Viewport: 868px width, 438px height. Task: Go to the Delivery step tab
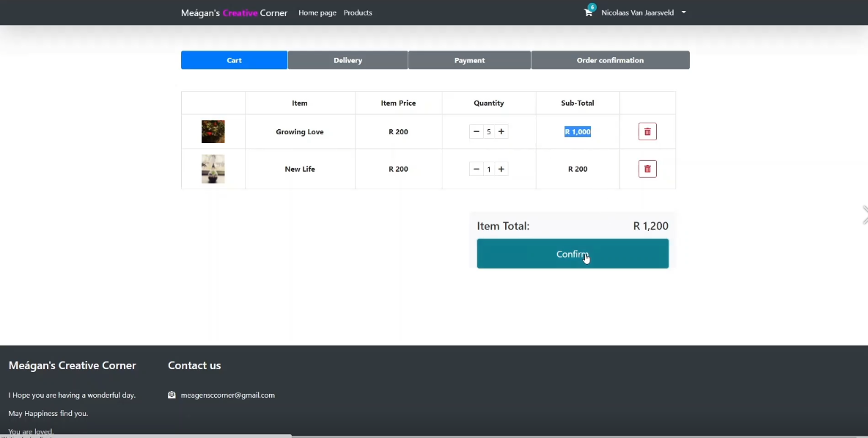click(347, 60)
